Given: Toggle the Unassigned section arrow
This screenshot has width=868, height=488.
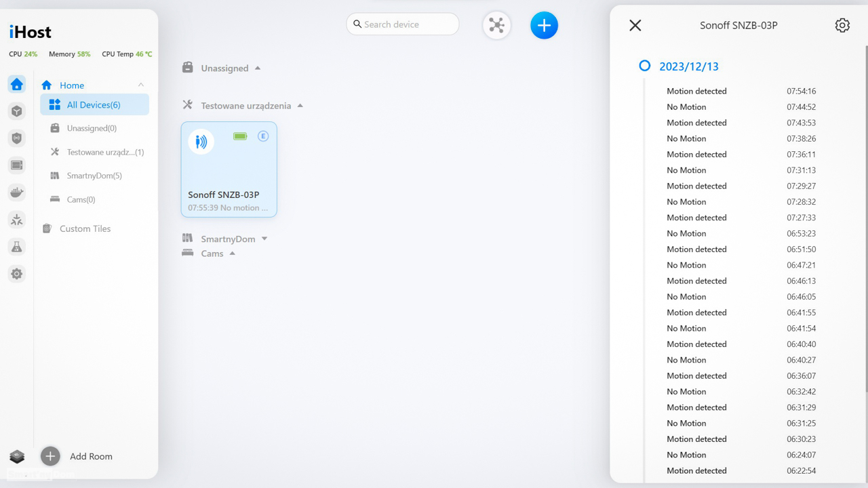Looking at the screenshot, I should [258, 68].
